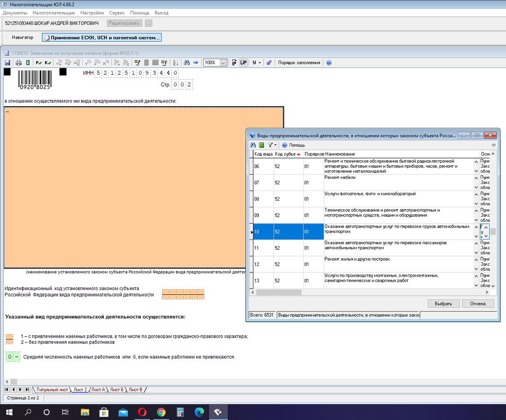Viewport: 506px width, 420px height.
Task: Open the Windows Start menu
Action: [9, 412]
